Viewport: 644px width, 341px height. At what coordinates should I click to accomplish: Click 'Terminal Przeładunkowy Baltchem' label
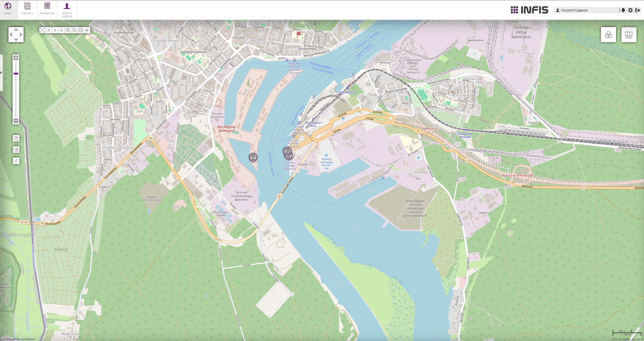pyautogui.click(x=241, y=196)
